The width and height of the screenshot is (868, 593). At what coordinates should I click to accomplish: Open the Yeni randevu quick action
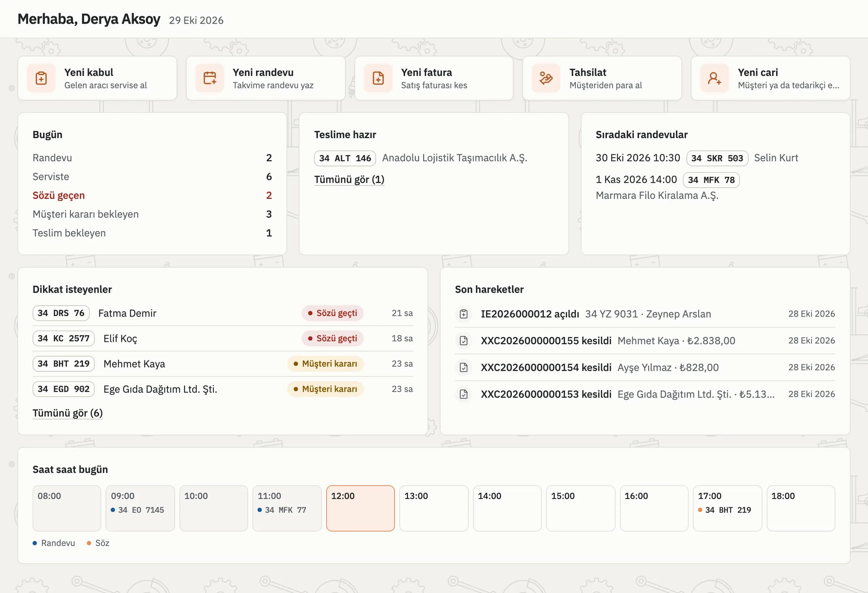265,78
